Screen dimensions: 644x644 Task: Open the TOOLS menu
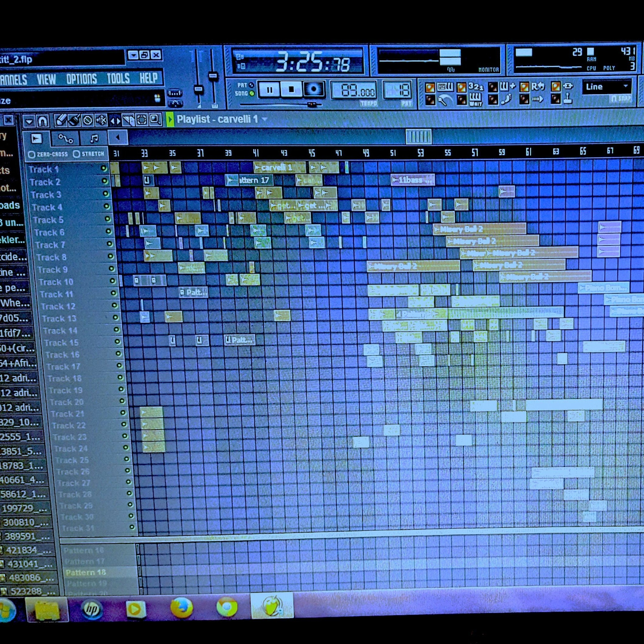pos(118,78)
